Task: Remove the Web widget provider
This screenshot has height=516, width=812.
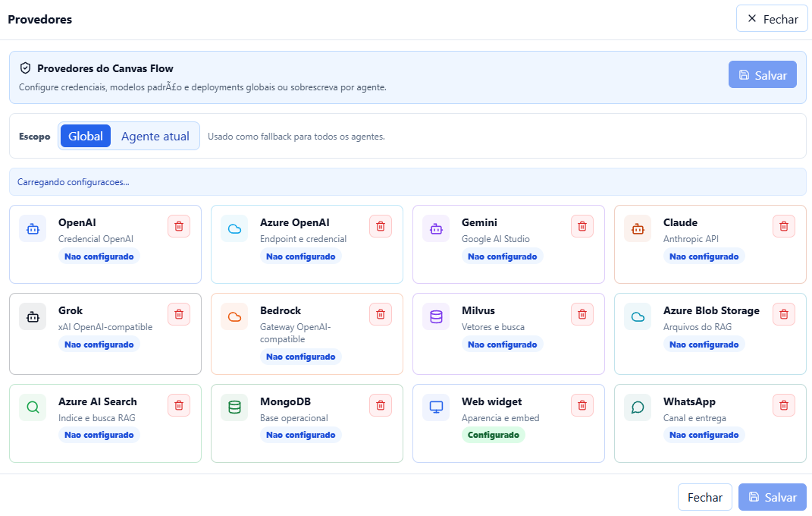Action: tap(582, 406)
